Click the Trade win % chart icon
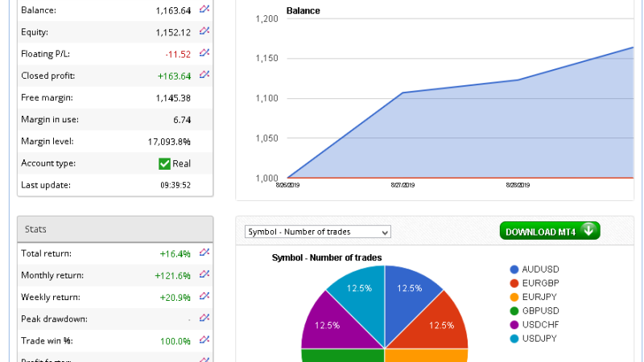Viewport: 644px width, 362px height. click(x=204, y=339)
